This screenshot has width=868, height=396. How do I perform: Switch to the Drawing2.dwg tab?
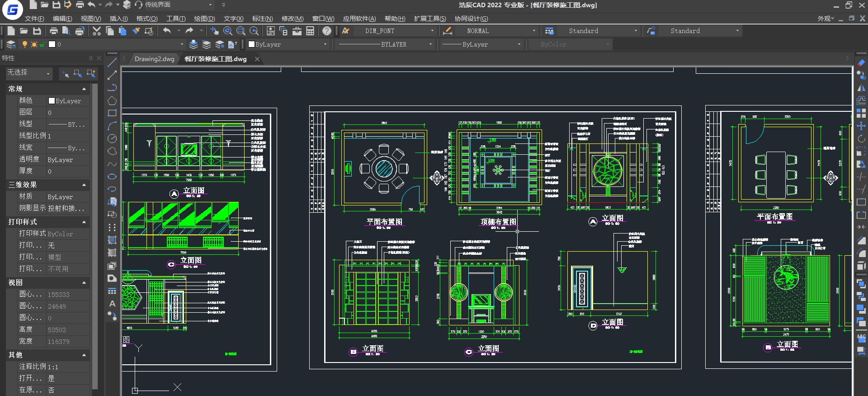click(x=154, y=59)
